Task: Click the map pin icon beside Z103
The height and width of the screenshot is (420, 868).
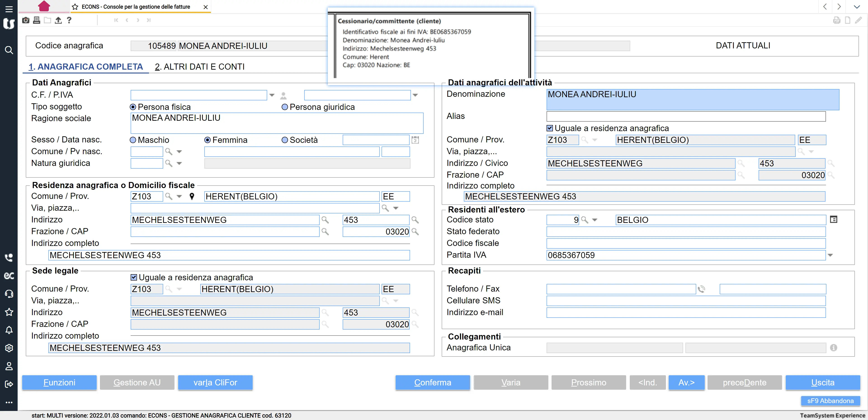Action: [192, 196]
